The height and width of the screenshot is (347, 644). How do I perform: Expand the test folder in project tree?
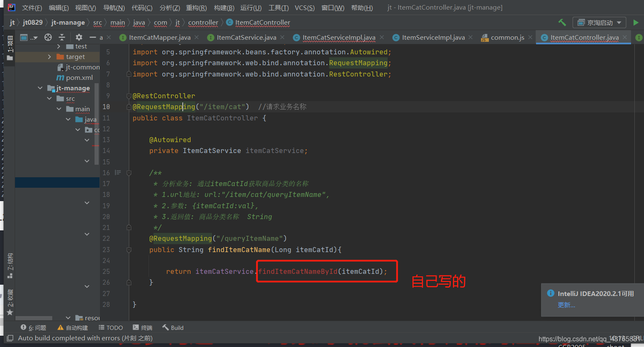click(x=59, y=46)
